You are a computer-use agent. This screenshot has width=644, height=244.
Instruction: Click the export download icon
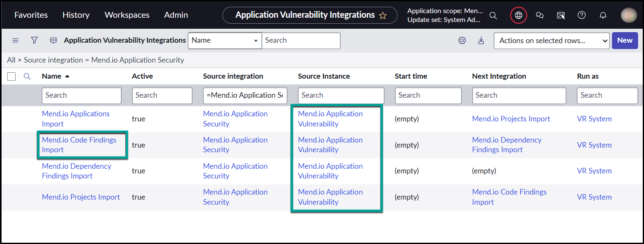pos(481,41)
